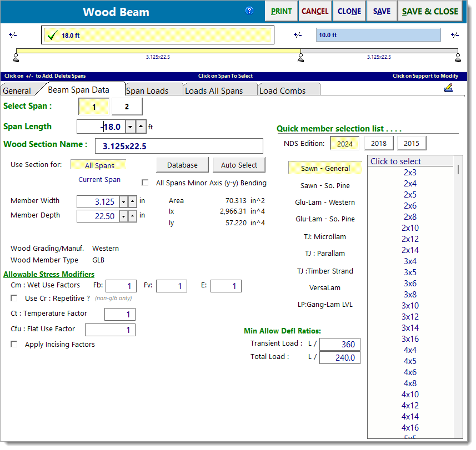Viewport: 476px width, 450px height.
Task: Click the 10.0 ft blue span bar
Action: coord(378,35)
